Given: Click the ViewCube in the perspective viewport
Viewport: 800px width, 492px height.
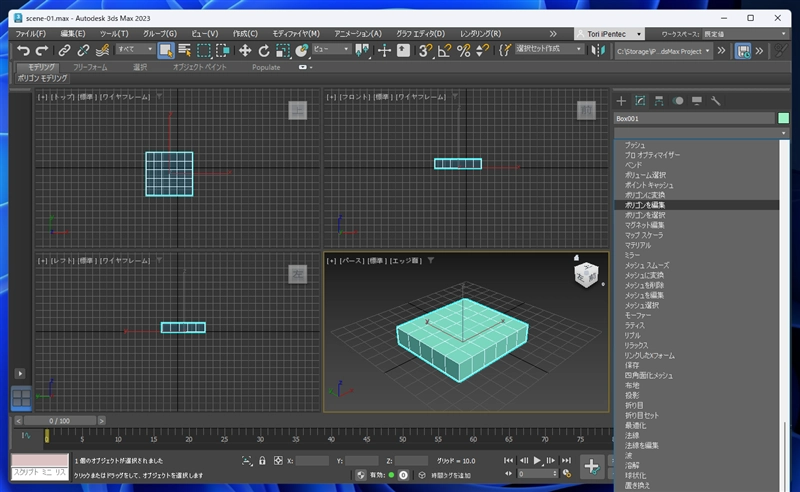Looking at the screenshot, I should tap(586, 274).
